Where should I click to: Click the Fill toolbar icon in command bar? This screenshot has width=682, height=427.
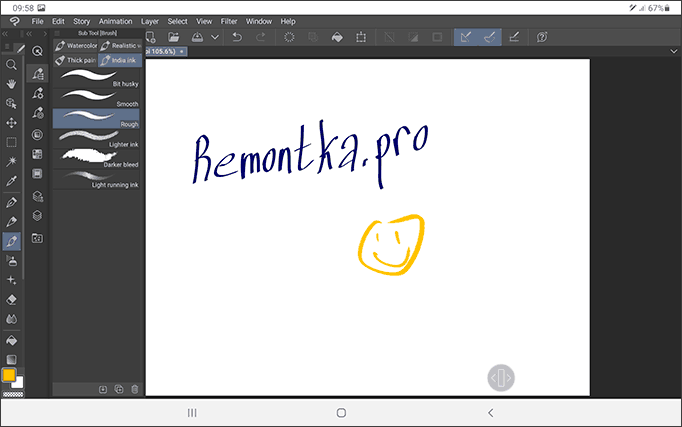click(x=337, y=37)
